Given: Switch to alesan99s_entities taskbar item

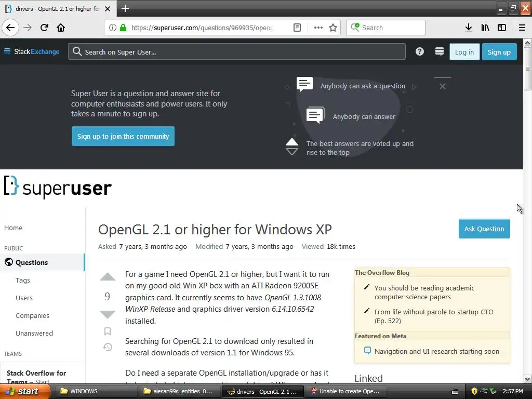Looking at the screenshot, I should [x=179, y=391].
